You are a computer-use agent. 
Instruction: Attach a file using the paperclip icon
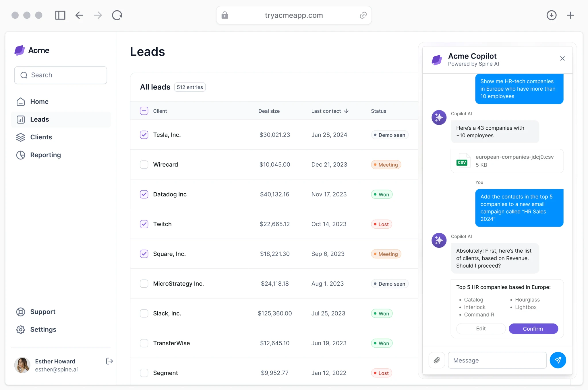point(437,360)
